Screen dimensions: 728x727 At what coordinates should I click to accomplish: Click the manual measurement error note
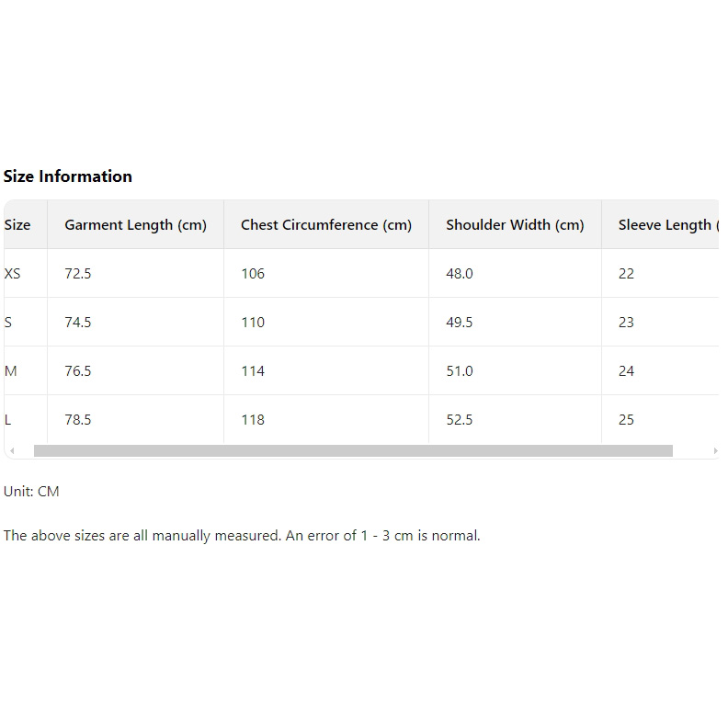[x=242, y=536]
